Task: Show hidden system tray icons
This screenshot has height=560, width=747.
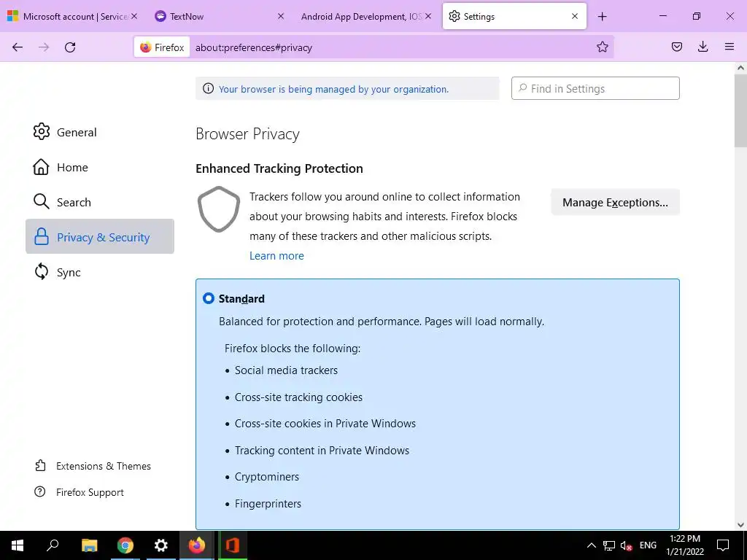Action: tap(591, 545)
